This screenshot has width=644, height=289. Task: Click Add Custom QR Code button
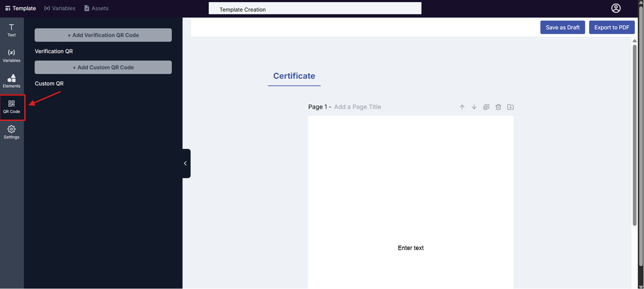click(103, 67)
